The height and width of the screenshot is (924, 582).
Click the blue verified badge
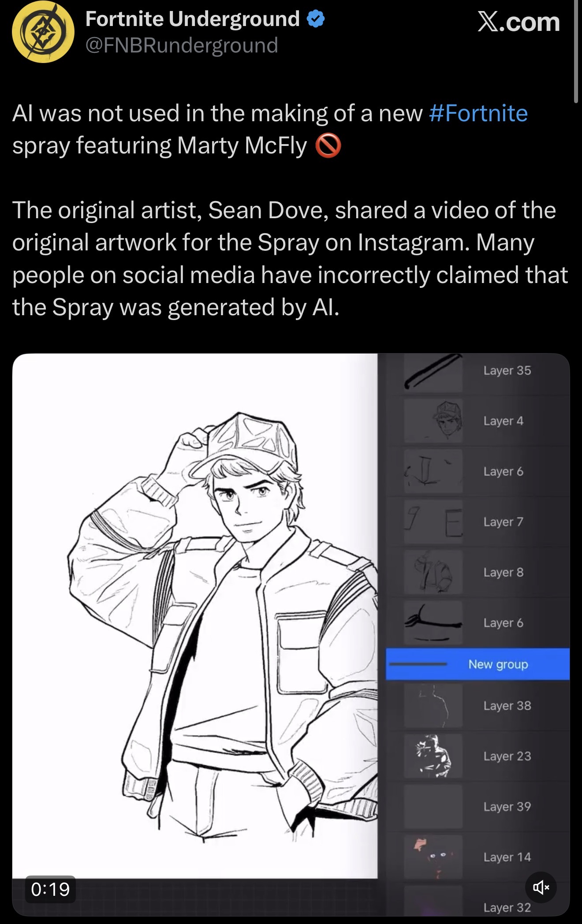tap(315, 19)
